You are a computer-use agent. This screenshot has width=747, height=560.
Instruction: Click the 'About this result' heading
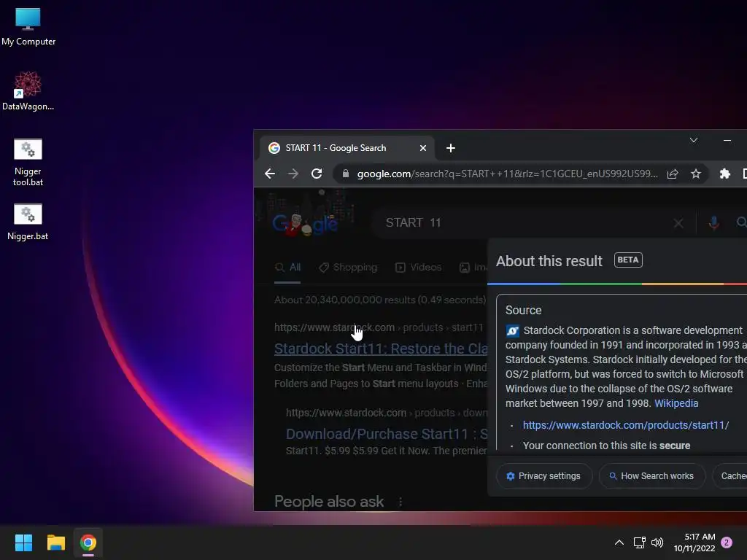[x=549, y=261]
